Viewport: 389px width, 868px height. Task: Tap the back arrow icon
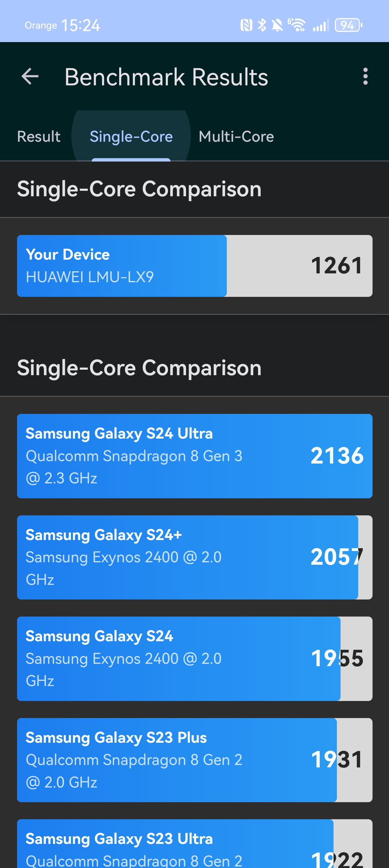tap(30, 76)
